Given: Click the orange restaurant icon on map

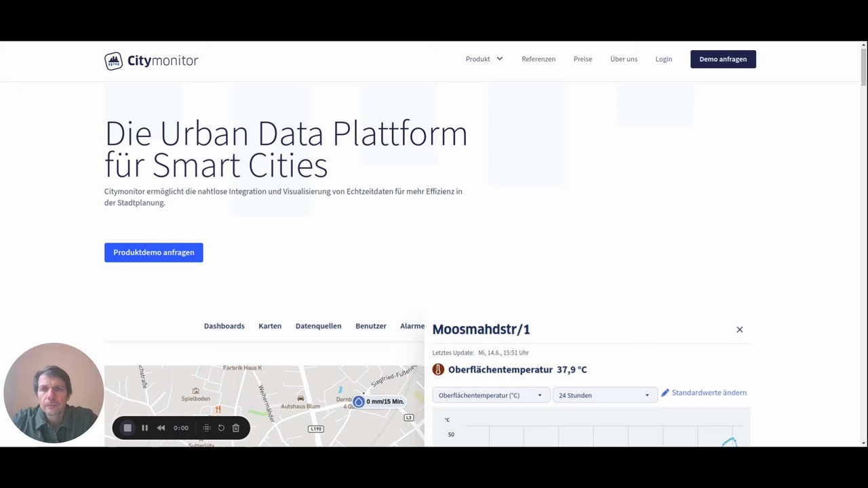Looking at the screenshot, I should (218, 409).
